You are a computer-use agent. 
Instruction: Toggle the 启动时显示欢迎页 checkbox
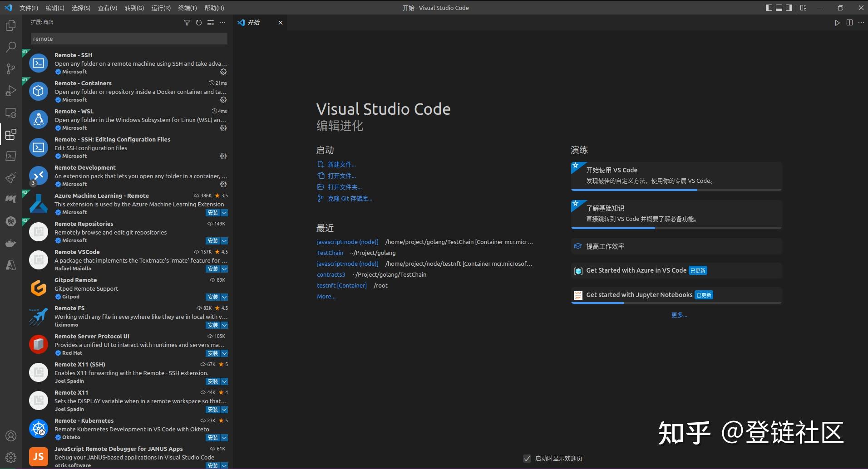point(527,458)
